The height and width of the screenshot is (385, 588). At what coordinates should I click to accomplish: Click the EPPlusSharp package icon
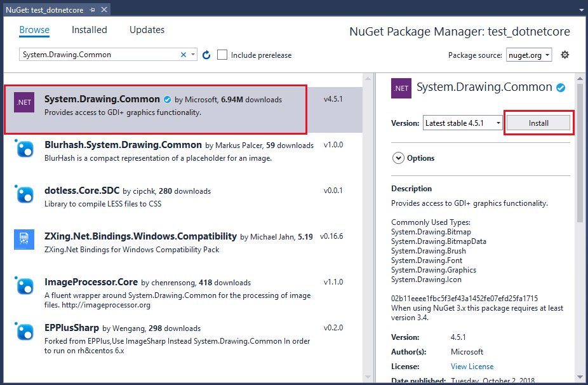coord(24,331)
